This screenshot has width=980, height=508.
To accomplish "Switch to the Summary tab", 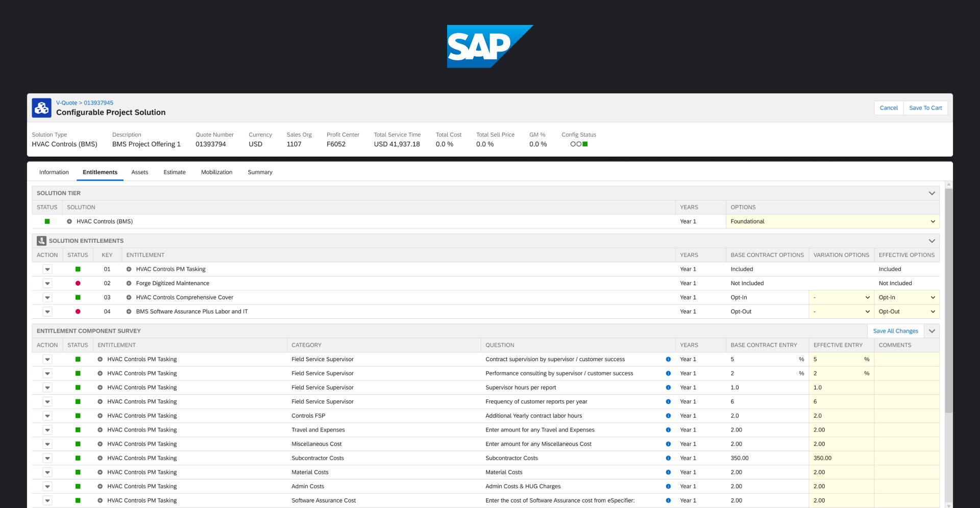I will point(260,172).
